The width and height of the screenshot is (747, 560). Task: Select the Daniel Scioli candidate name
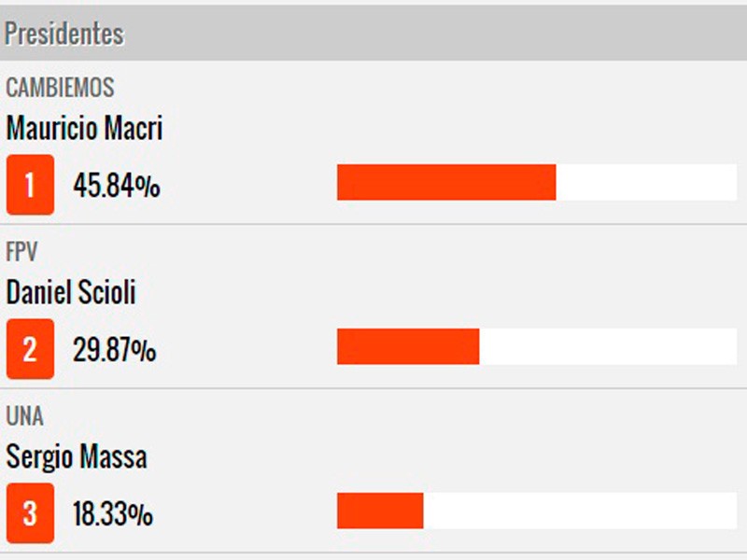(x=71, y=293)
